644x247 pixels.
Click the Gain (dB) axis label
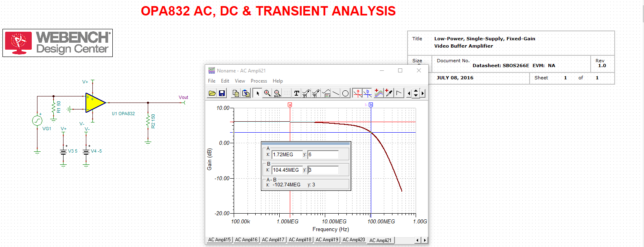(x=209, y=159)
